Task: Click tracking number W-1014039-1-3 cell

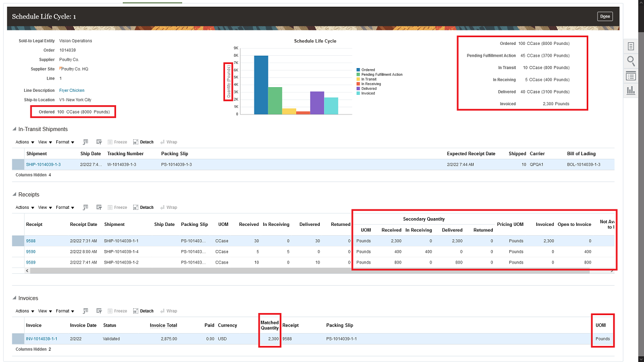Action: [x=122, y=164]
